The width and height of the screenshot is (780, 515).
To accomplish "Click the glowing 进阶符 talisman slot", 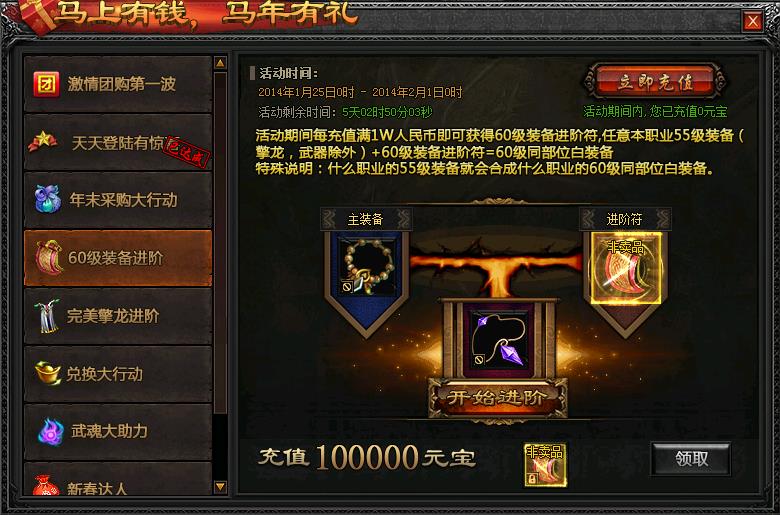I will click(626, 268).
